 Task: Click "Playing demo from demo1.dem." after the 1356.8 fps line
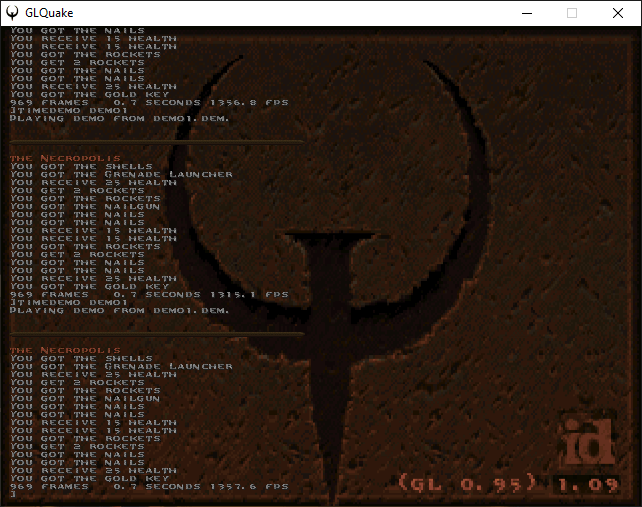119,118
